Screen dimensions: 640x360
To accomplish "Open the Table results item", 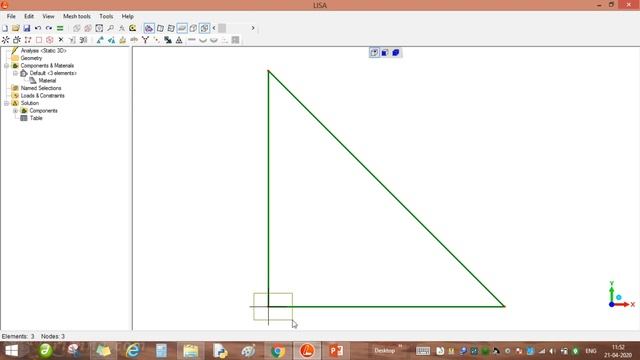I will pos(36,118).
